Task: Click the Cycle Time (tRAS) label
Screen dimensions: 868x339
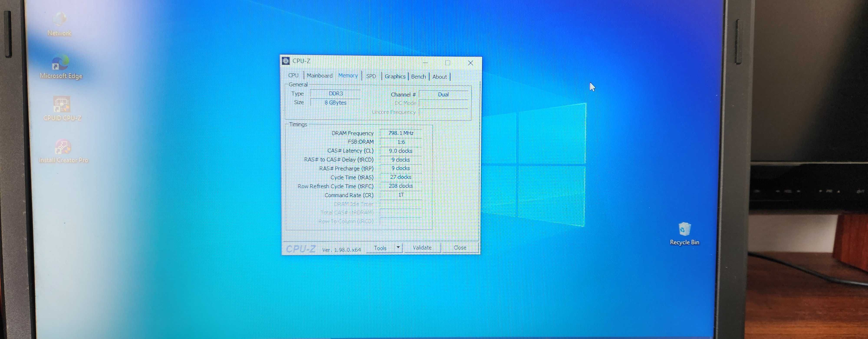Action: (352, 177)
